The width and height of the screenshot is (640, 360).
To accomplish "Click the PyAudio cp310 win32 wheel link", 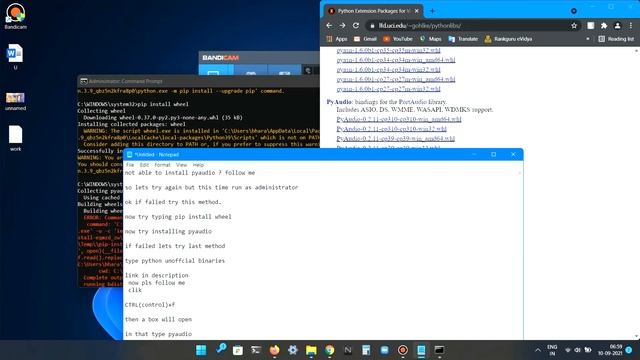I will (x=391, y=129).
